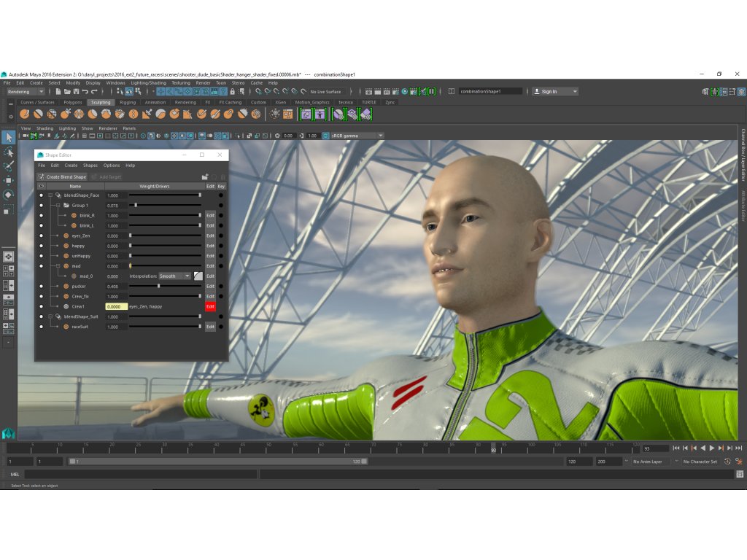This screenshot has height=560, width=747.
Task: Choose the Move tool in the toolbox
Action: (x=8, y=179)
